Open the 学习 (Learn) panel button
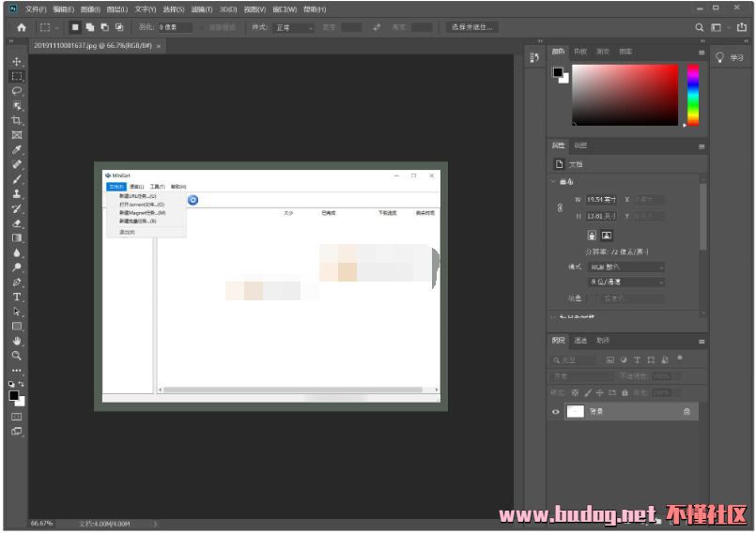The image size is (756, 534). (x=732, y=57)
